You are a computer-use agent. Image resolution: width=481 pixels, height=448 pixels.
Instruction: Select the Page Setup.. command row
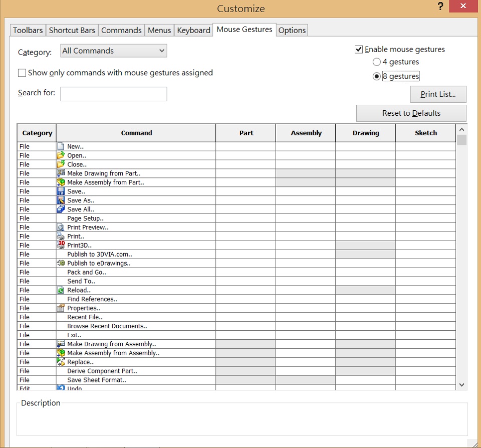[236, 218]
